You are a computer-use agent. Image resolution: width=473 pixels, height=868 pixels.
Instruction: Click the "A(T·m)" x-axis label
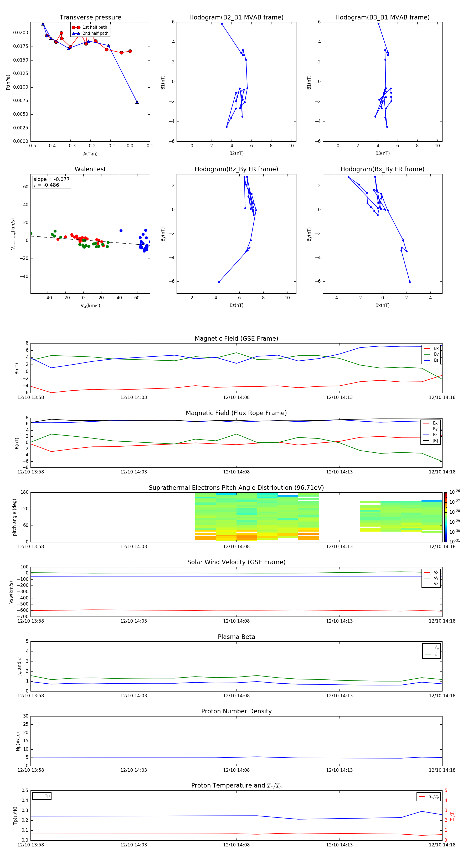click(x=90, y=154)
